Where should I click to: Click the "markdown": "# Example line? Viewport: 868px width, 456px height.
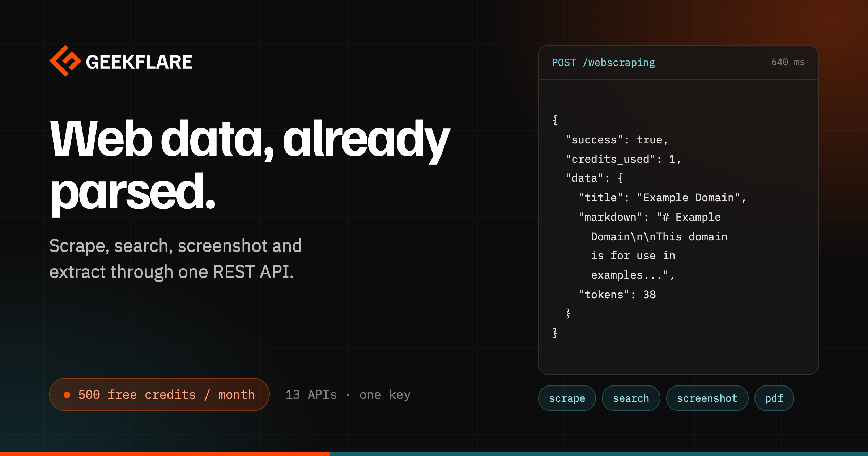[x=650, y=217]
